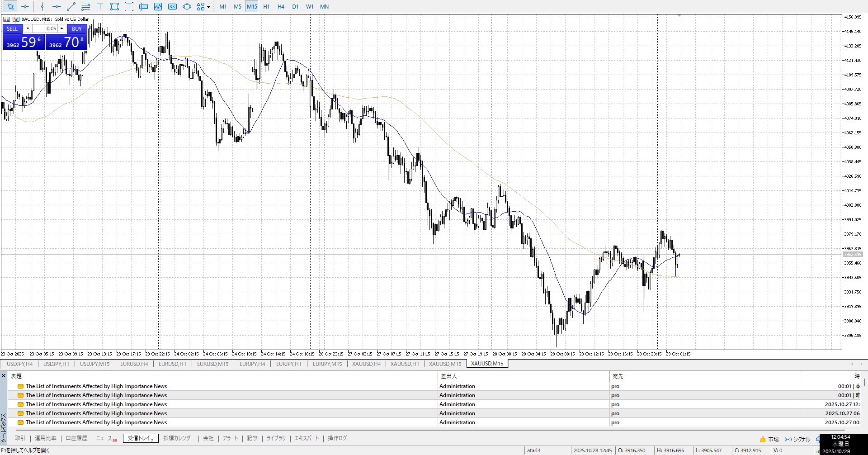Enable the D1 daily timeframe
Viewport: 868px width, 455px height.
click(295, 6)
